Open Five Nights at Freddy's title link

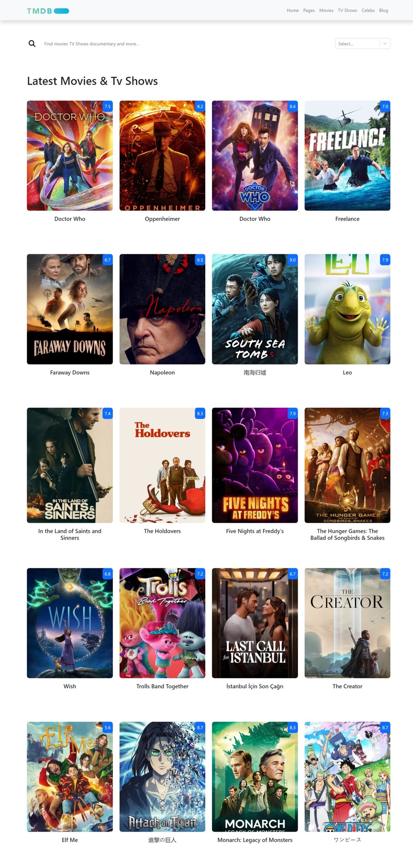(255, 531)
